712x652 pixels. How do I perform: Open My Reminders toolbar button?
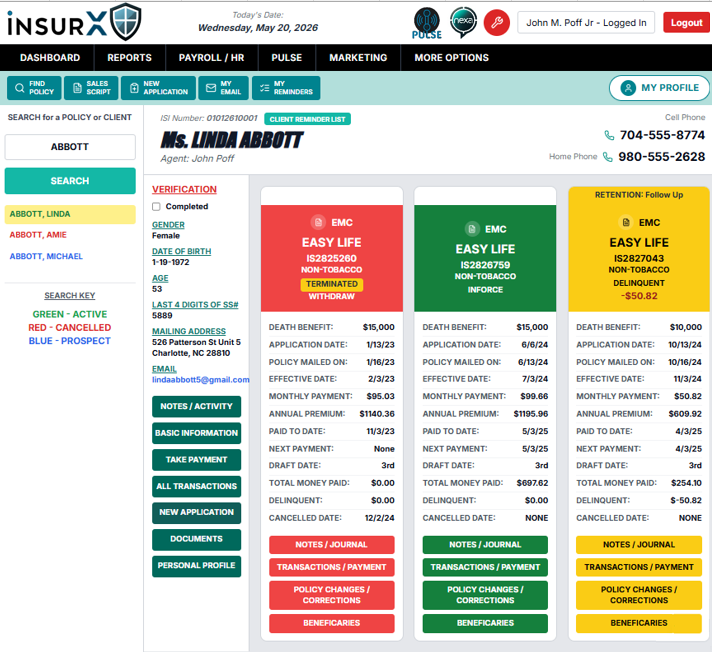[x=286, y=88]
